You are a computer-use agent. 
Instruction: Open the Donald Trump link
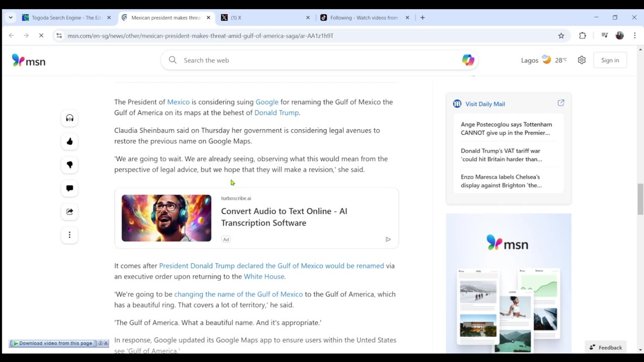(x=276, y=113)
